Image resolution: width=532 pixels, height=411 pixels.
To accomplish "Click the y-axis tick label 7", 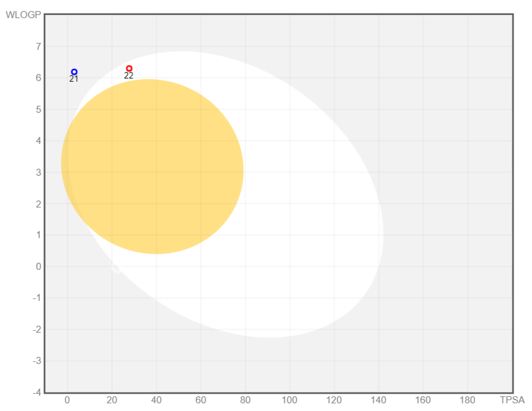I will pyautogui.click(x=38, y=47).
